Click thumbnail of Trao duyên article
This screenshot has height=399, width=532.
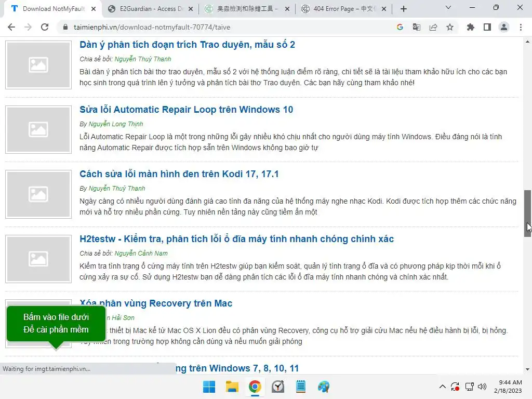click(38, 65)
